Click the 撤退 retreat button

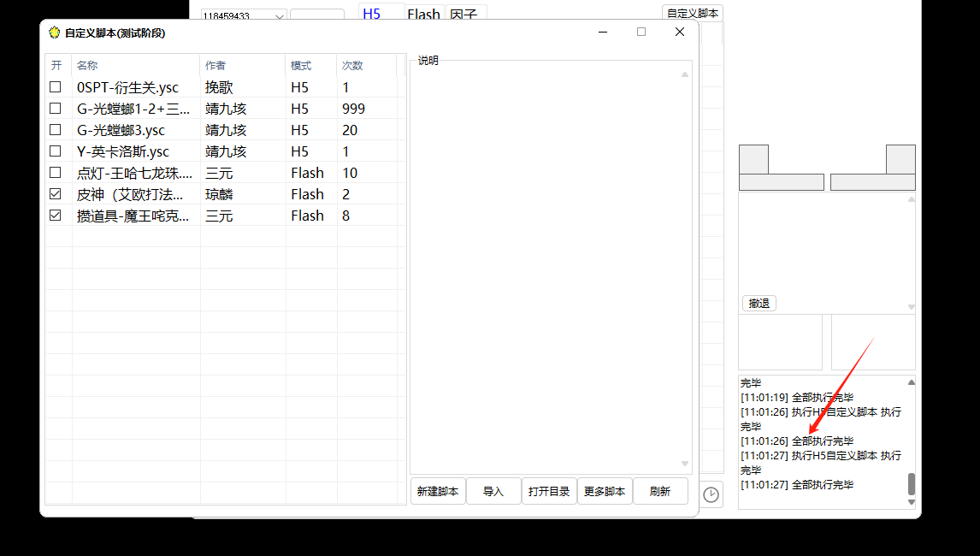pos(759,304)
